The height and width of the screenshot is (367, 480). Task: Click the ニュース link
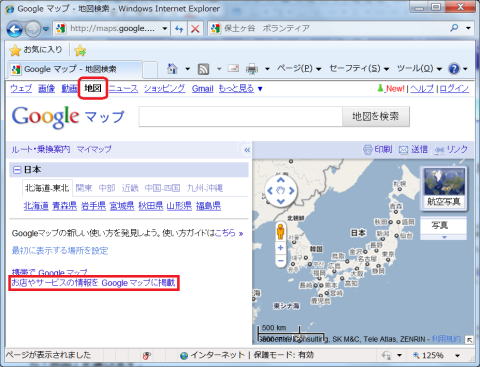click(x=123, y=89)
